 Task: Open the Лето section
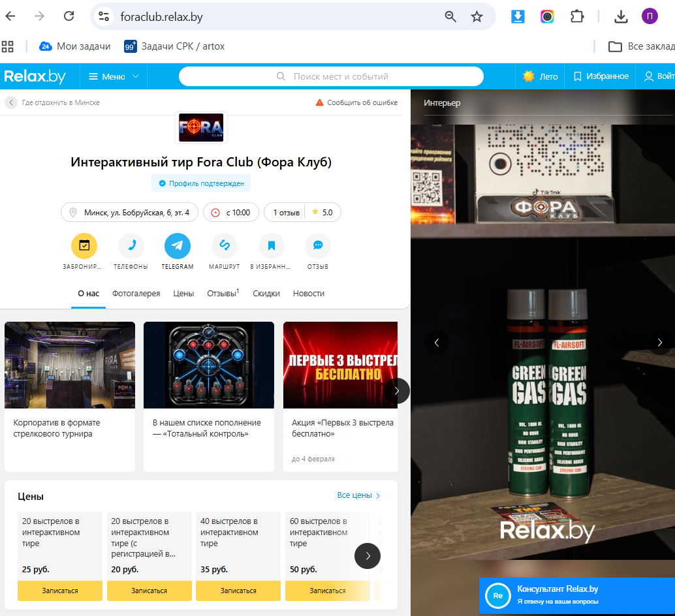(x=541, y=76)
